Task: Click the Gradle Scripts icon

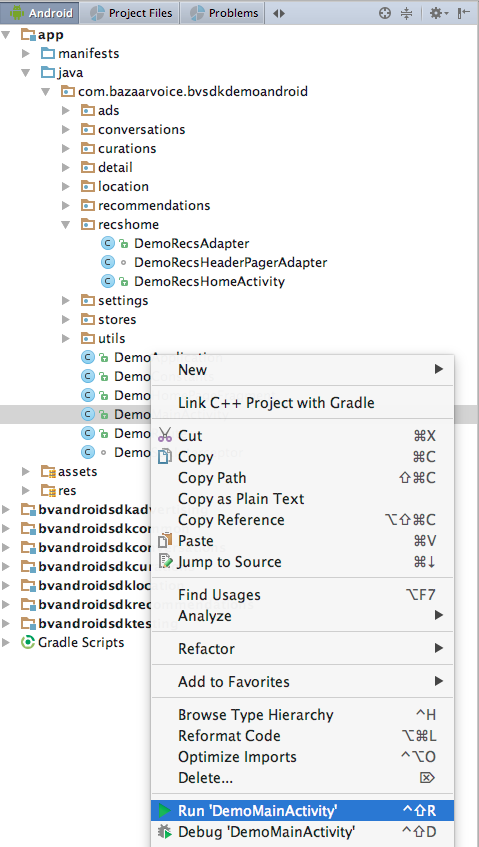Action: click(28, 642)
